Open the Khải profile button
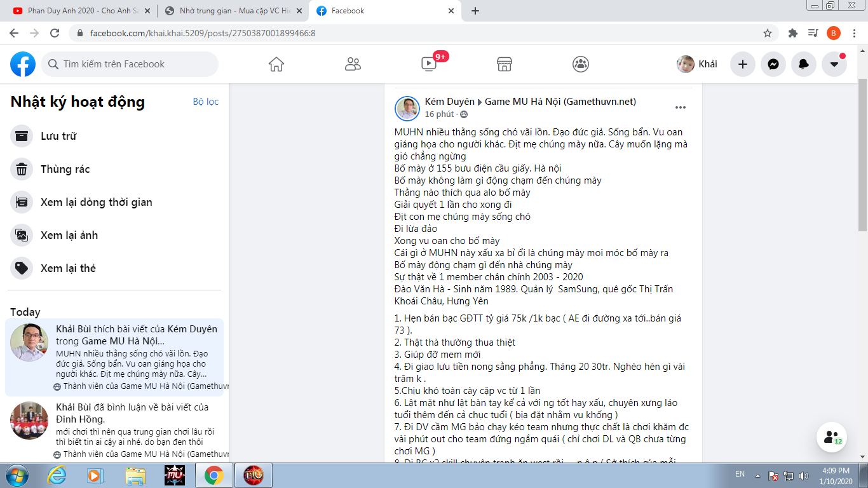 tap(697, 64)
